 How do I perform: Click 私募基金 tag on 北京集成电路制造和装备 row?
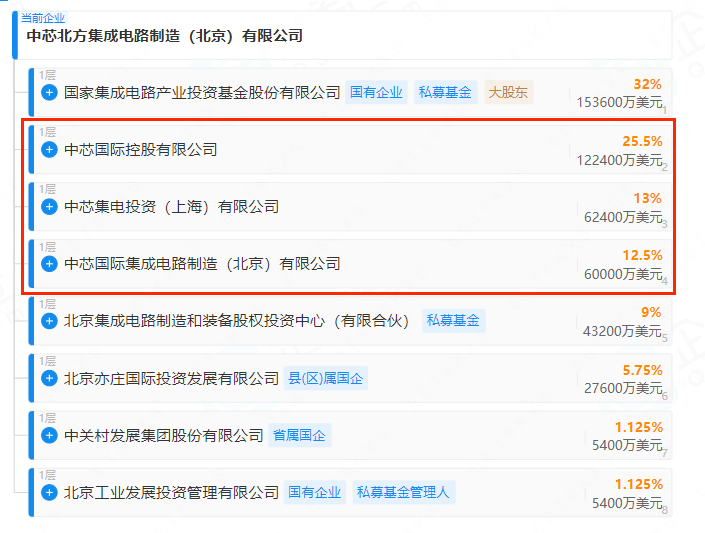click(x=454, y=321)
